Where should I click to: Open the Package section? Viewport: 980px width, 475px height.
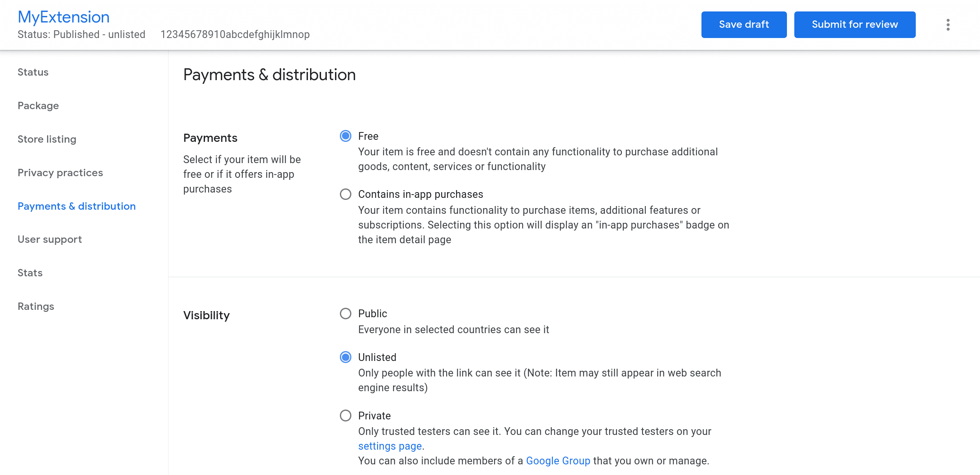click(x=38, y=105)
